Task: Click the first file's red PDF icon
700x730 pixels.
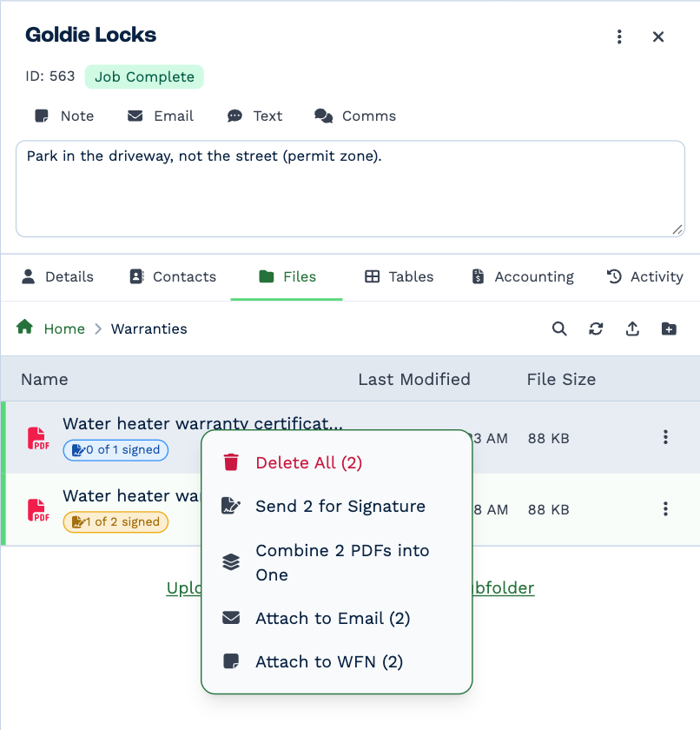Action: pos(38,438)
